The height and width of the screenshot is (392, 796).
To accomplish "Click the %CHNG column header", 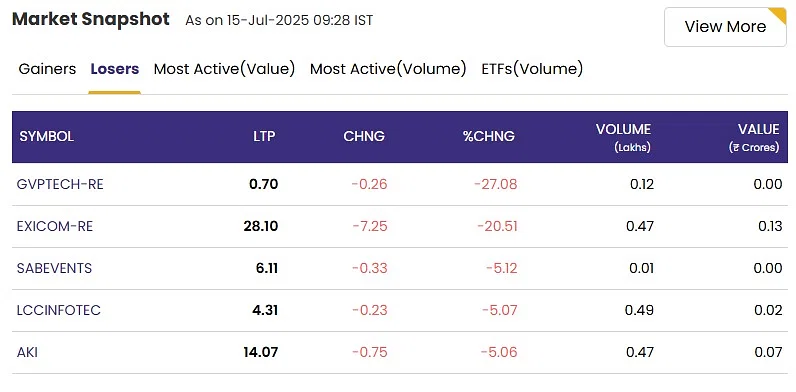I will (488, 137).
